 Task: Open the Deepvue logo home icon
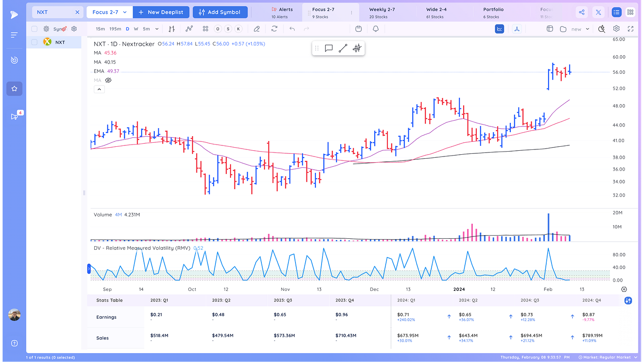[x=14, y=15]
